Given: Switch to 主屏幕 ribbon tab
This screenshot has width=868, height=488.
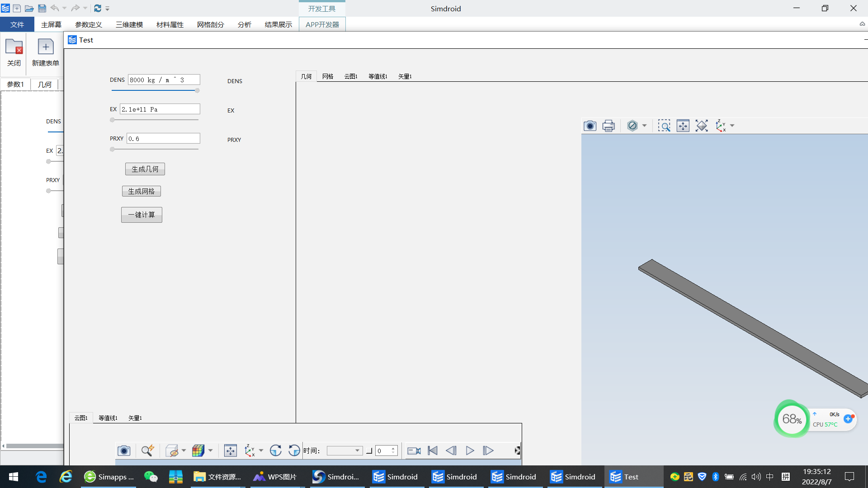Looking at the screenshot, I should tap(51, 24).
